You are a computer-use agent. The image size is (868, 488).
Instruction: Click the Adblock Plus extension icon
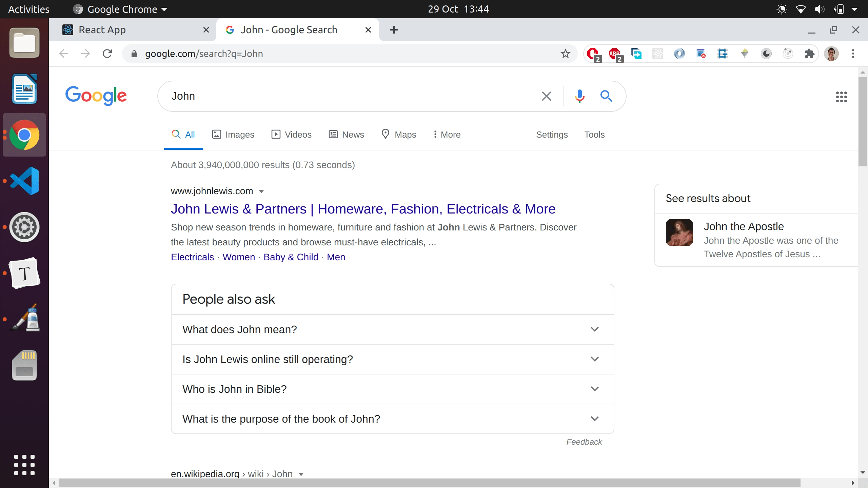click(x=615, y=54)
